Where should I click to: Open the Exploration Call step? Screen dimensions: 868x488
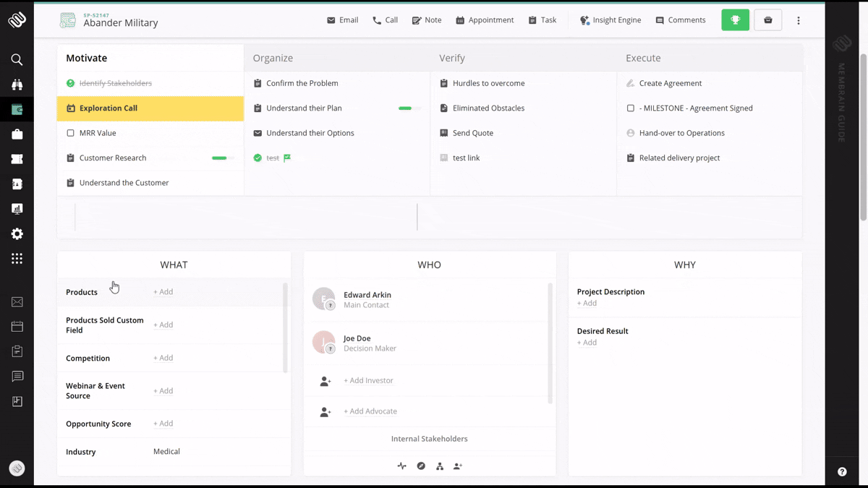point(150,108)
